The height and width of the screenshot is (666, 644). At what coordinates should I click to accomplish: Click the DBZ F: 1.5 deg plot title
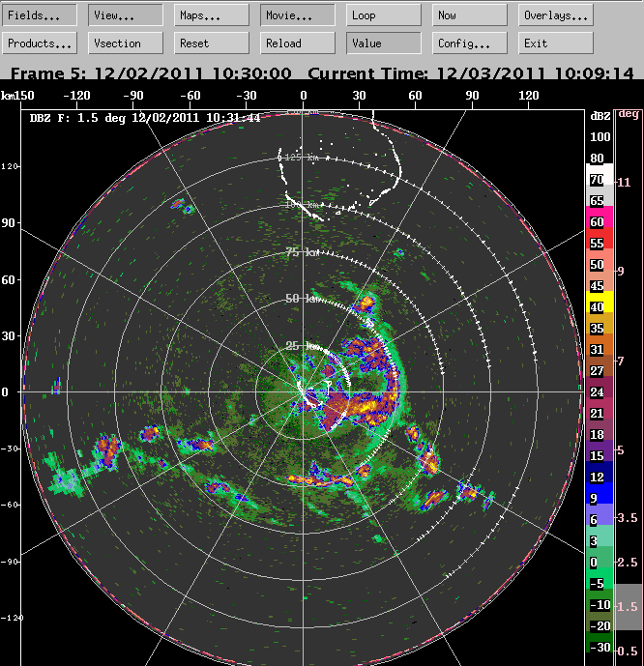click(145, 118)
